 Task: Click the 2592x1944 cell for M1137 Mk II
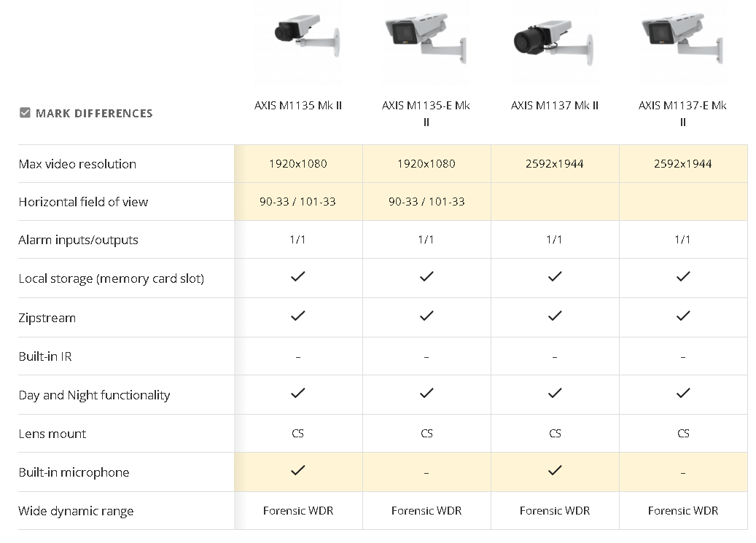tap(555, 164)
